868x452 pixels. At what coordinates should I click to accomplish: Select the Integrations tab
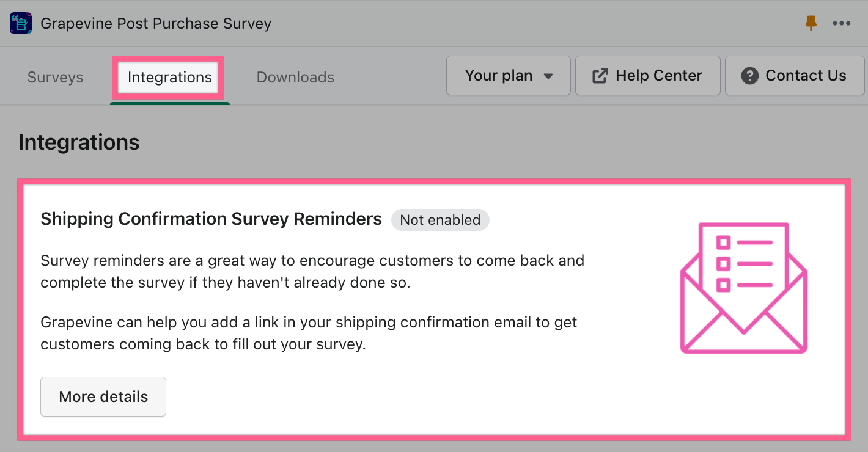click(x=169, y=78)
